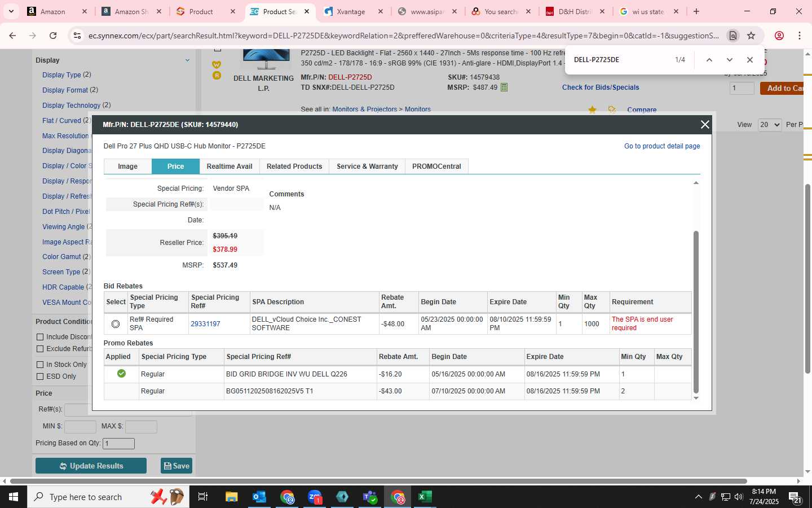Open Chrome three-dot menu

(x=800, y=36)
